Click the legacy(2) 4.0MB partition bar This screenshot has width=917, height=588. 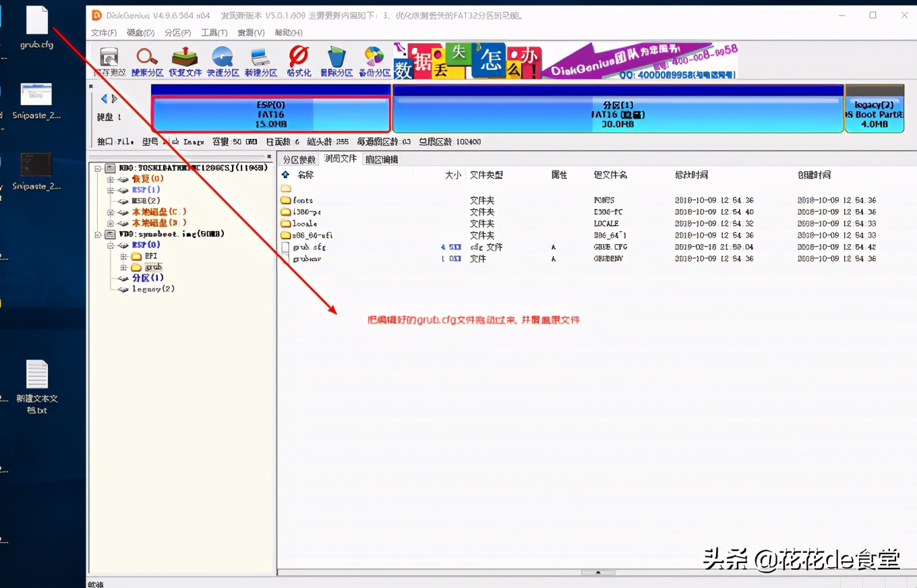(874, 115)
